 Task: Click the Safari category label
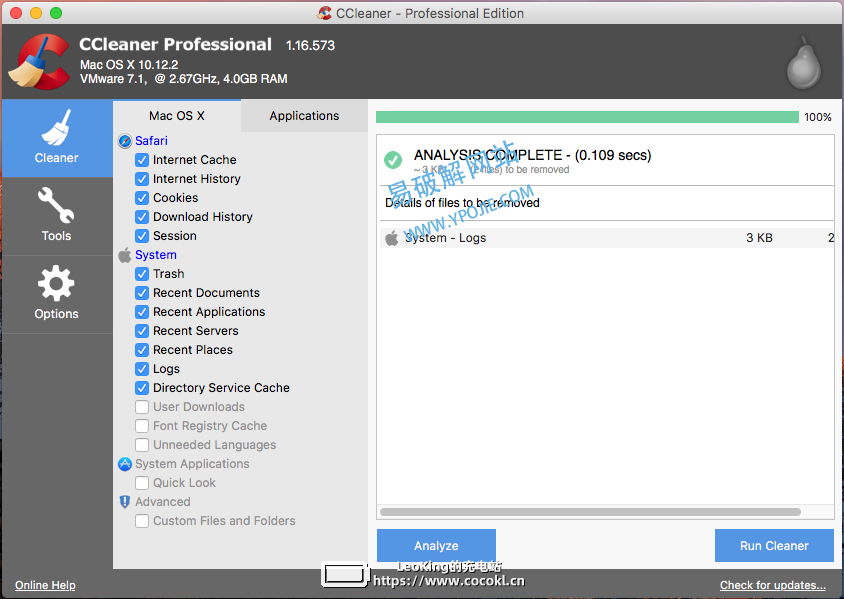[151, 141]
